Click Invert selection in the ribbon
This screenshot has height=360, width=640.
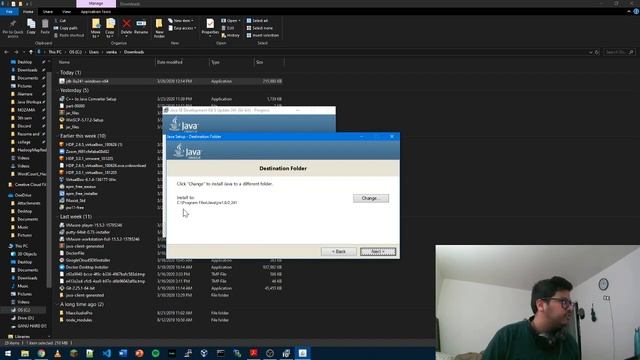(x=262, y=36)
